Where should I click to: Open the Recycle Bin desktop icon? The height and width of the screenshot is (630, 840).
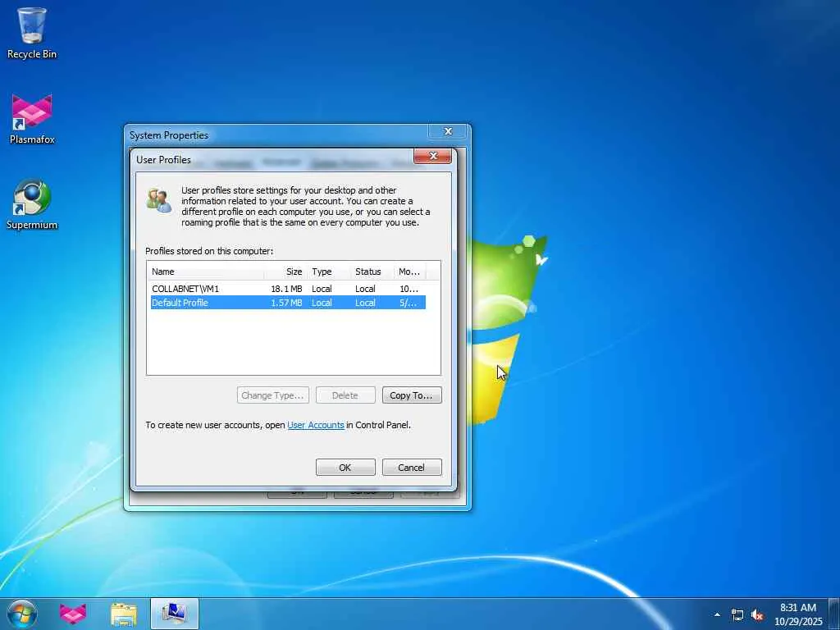pyautogui.click(x=32, y=33)
